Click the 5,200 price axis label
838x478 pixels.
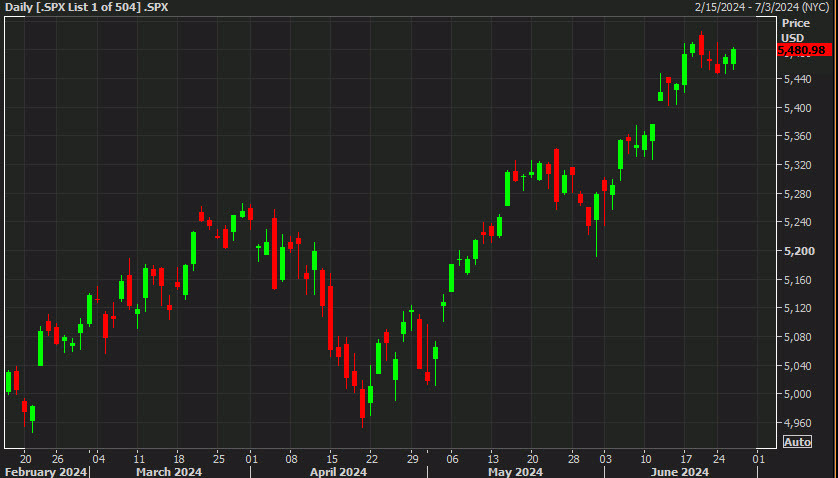797,251
